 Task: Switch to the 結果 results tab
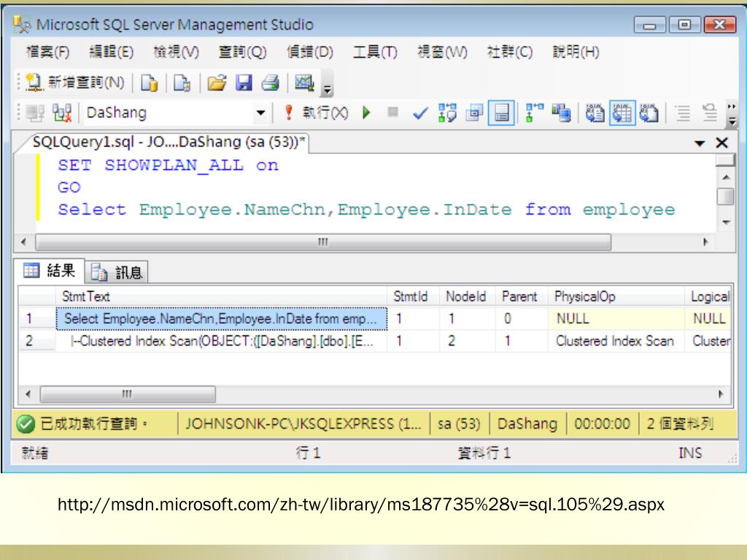point(49,271)
